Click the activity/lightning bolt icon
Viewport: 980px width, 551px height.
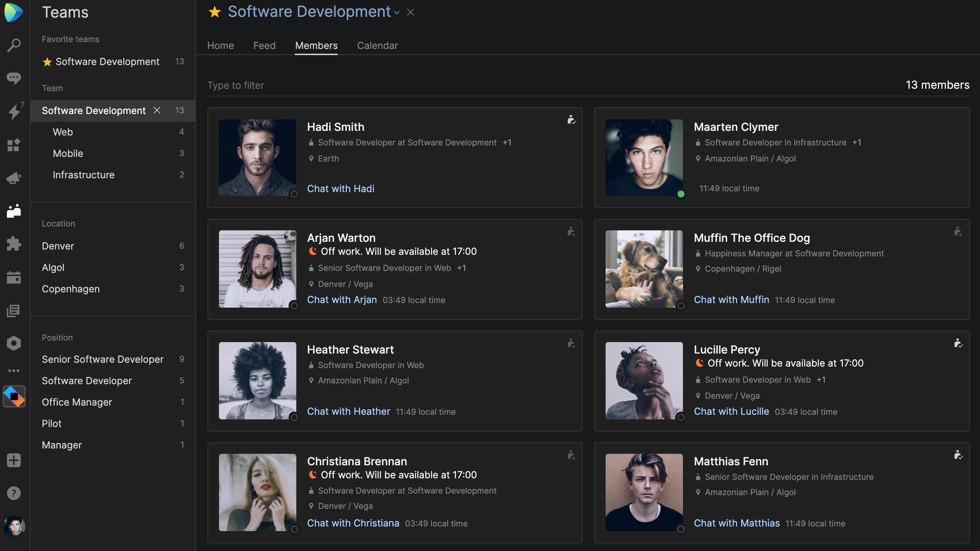click(15, 111)
